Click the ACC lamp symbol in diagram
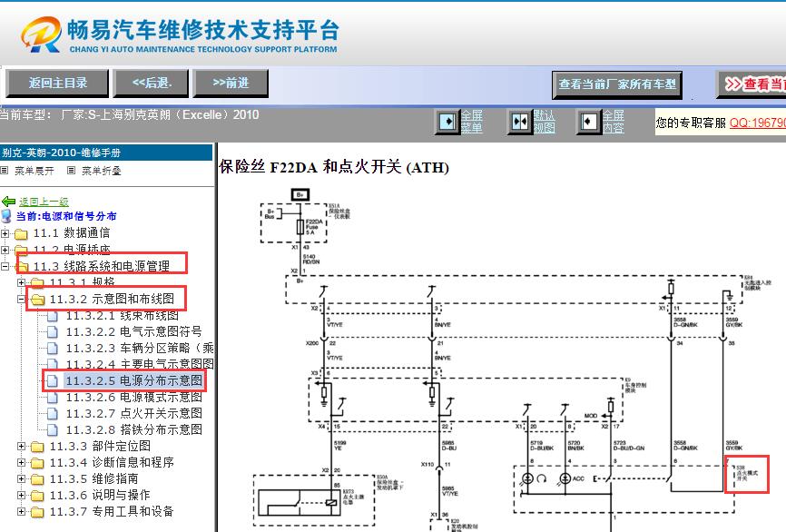786x532 pixels. (x=565, y=478)
